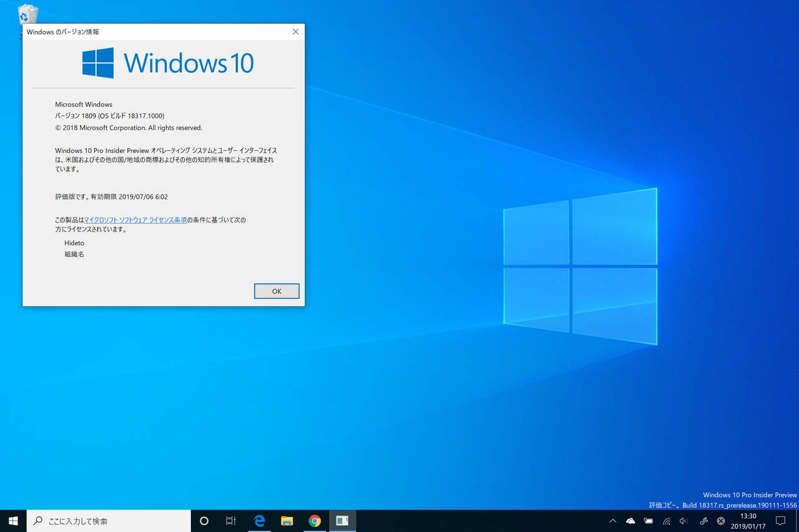Image resolution: width=799 pixels, height=532 pixels.
Task: Expand hidden tray icons with the chevron
Action: click(x=612, y=521)
